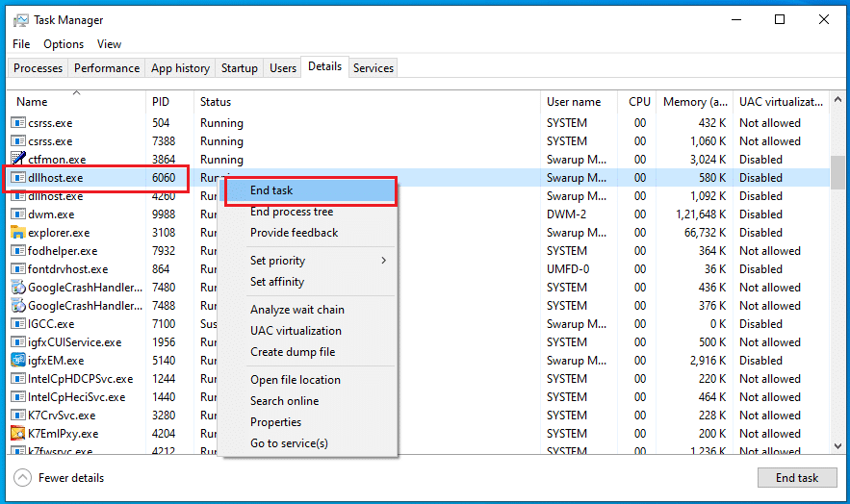Switch to the Services tab
This screenshot has height=504, width=850.
tap(373, 68)
